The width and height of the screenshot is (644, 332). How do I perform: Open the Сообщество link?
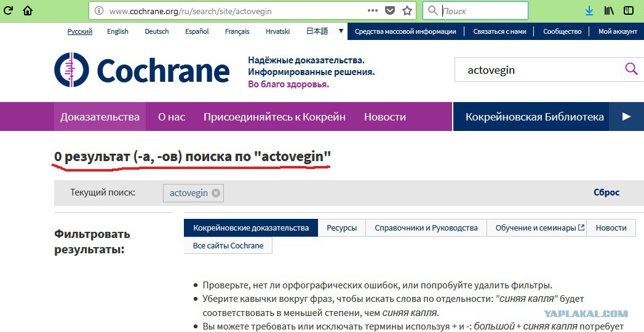coord(562,31)
